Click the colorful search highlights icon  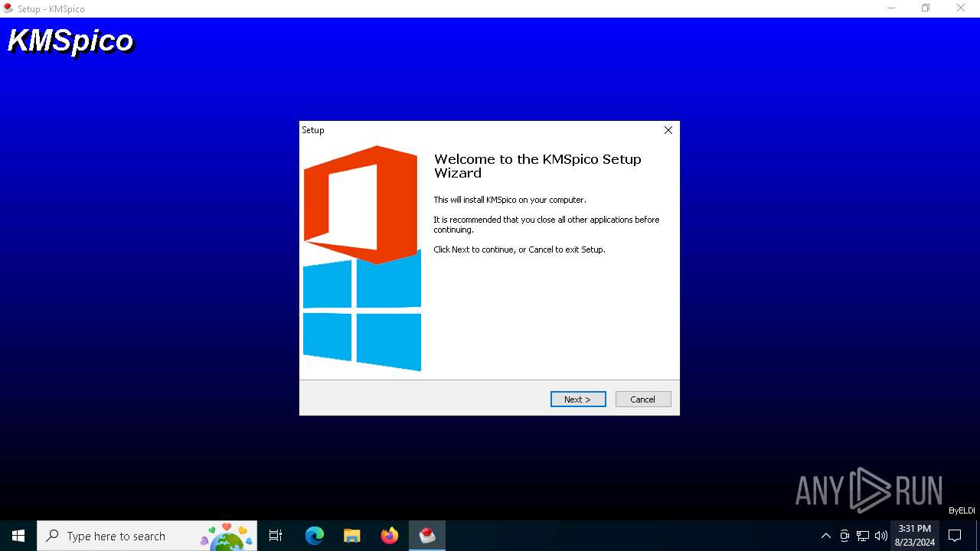(227, 536)
